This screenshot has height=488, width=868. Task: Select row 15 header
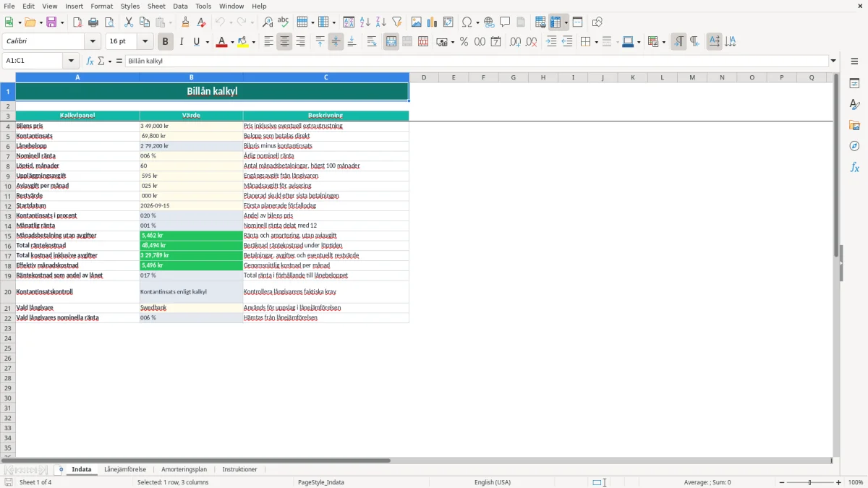click(x=8, y=236)
